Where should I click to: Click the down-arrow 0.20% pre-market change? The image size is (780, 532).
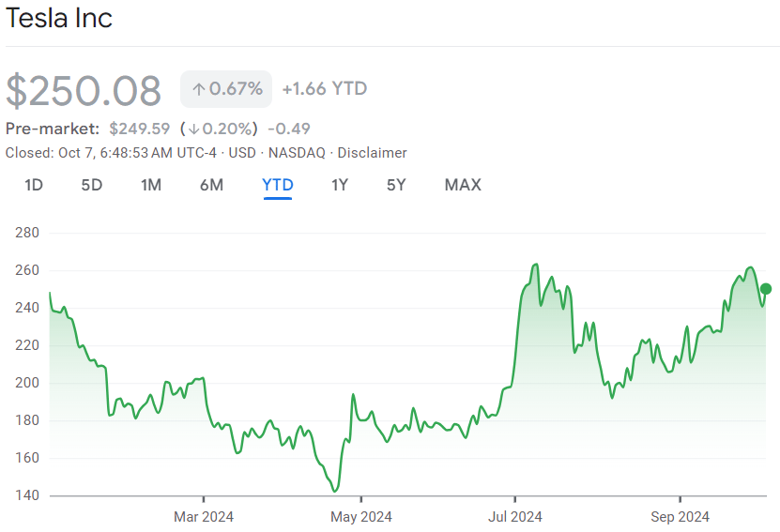tap(220, 129)
